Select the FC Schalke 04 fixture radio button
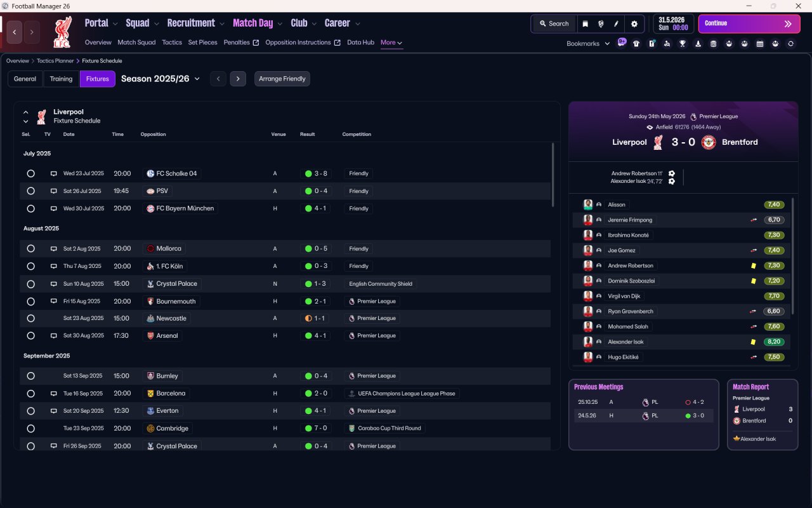This screenshot has height=508, width=812. tap(30, 173)
